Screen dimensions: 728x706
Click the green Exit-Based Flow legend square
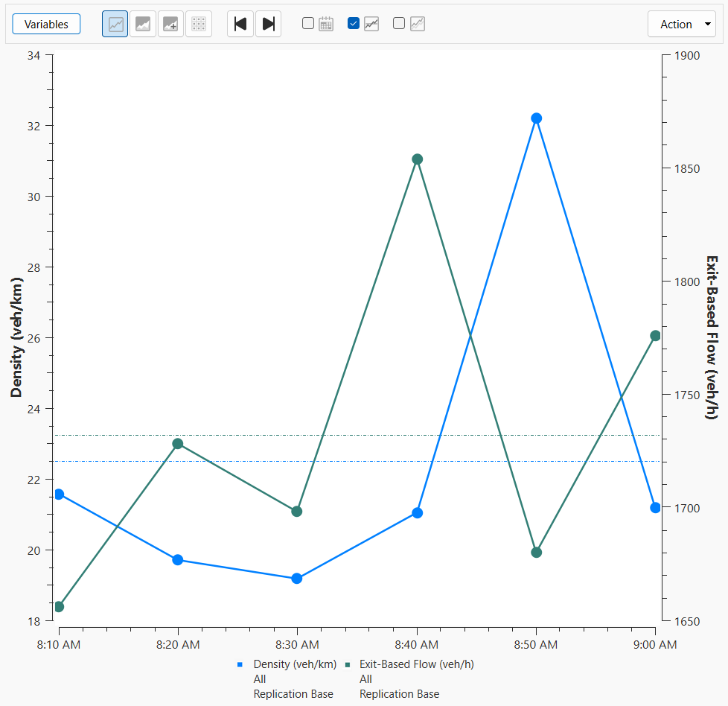click(347, 664)
